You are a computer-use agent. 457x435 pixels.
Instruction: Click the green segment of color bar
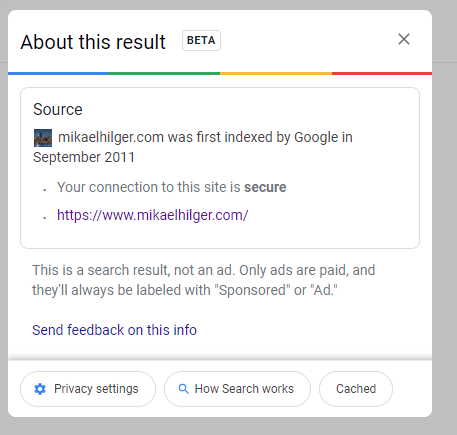point(164,73)
